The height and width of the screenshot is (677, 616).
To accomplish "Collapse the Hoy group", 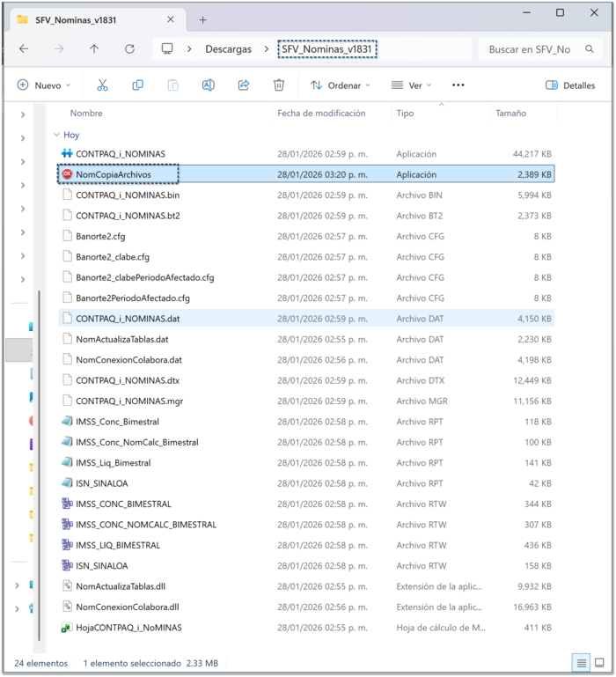I will [56, 135].
